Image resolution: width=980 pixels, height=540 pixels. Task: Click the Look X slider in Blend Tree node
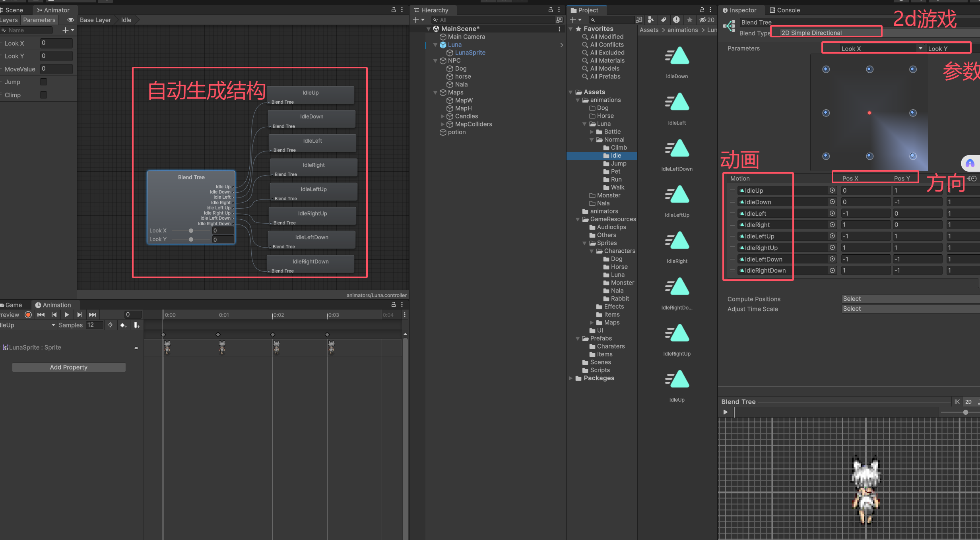(191, 231)
